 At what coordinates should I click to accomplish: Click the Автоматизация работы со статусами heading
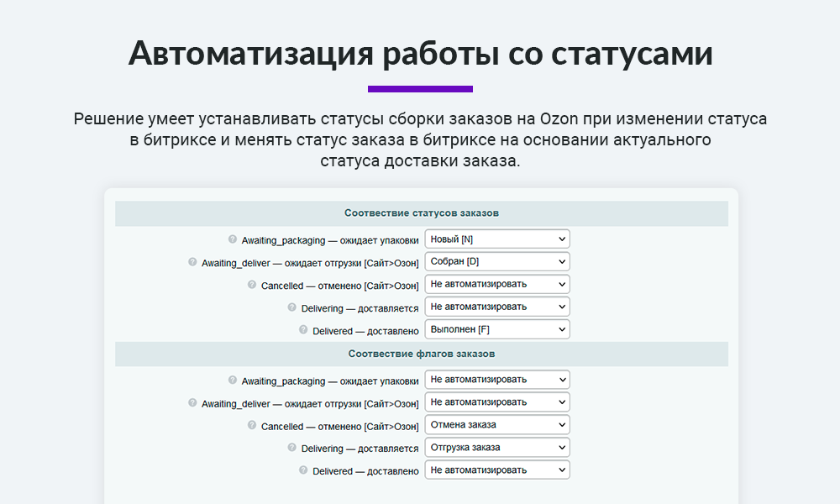[420, 52]
